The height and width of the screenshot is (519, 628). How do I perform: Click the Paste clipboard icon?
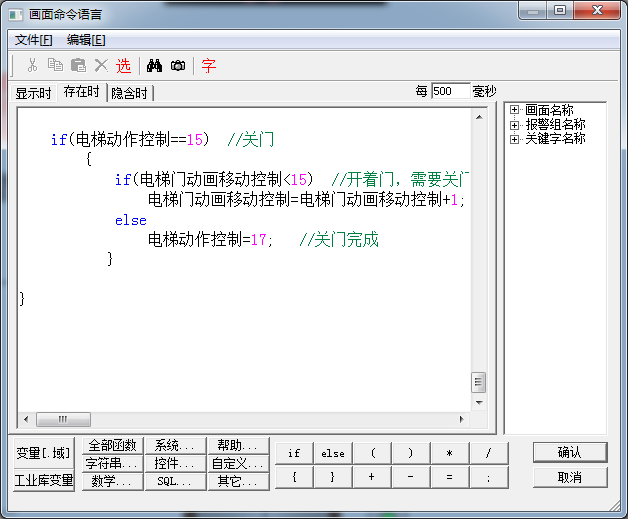pos(78,65)
